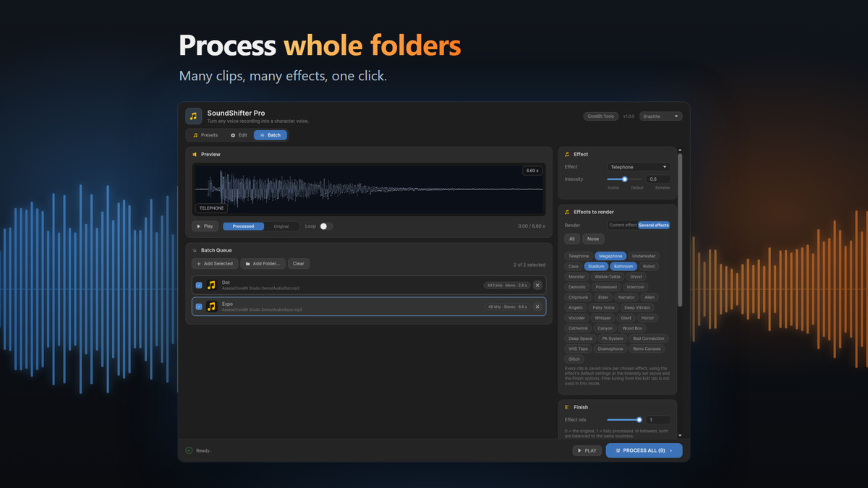
Task: Click the PLAY button in bottom bar
Action: [x=587, y=450]
